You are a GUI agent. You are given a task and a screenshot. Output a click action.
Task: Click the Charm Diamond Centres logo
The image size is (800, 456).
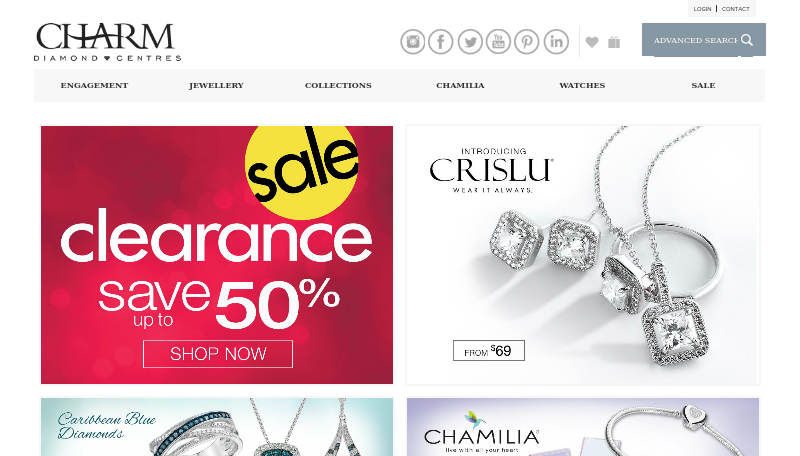pyautogui.click(x=108, y=42)
